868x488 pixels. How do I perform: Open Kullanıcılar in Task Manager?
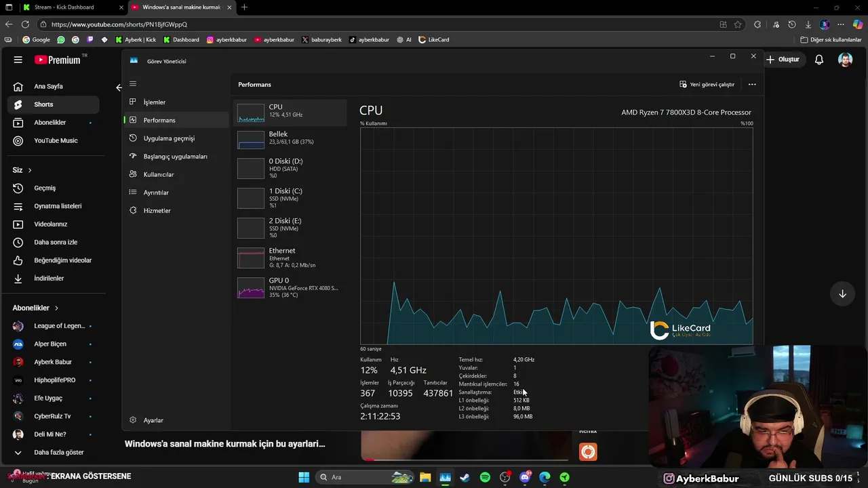[x=176, y=174]
